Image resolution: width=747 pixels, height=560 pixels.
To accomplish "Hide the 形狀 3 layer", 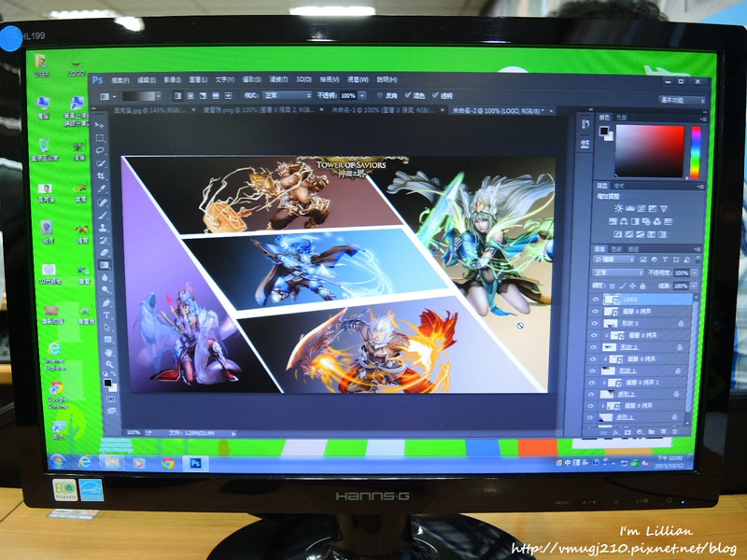I will tap(594, 323).
